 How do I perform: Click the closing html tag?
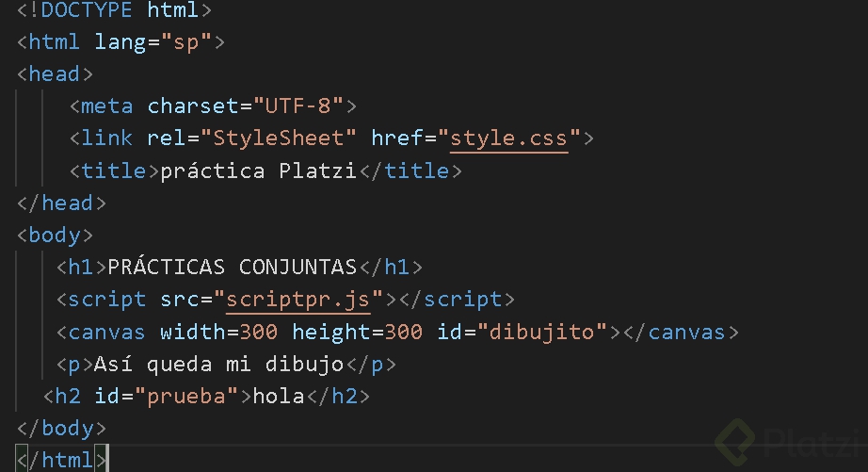(61, 461)
